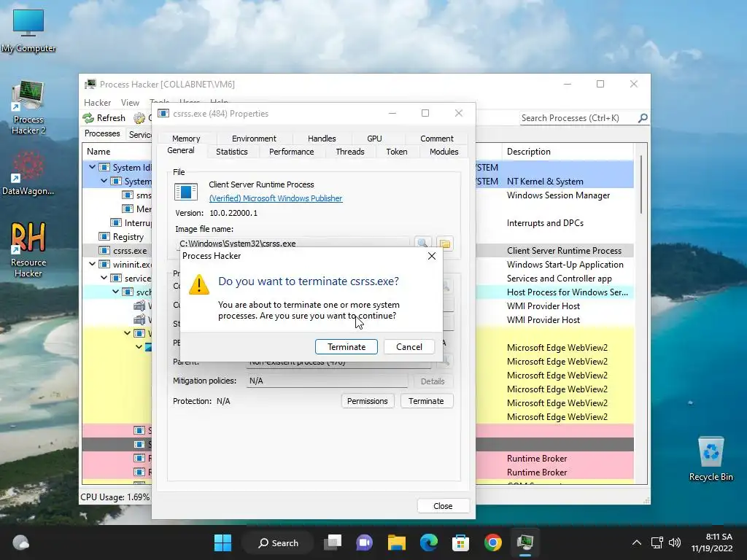The height and width of the screenshot is (560, 747).
Task: Open My Computer desktop icon
Action: tap(28, 31)
